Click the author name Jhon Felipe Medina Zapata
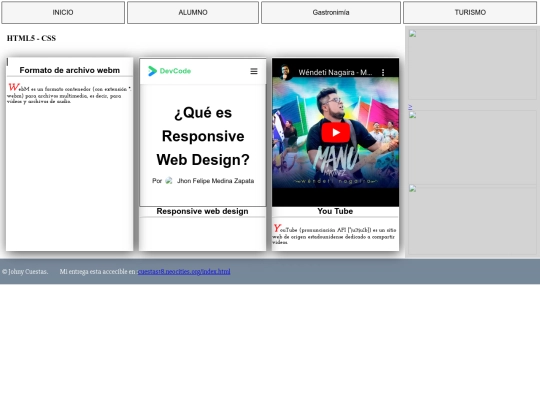 pos(215,181)
